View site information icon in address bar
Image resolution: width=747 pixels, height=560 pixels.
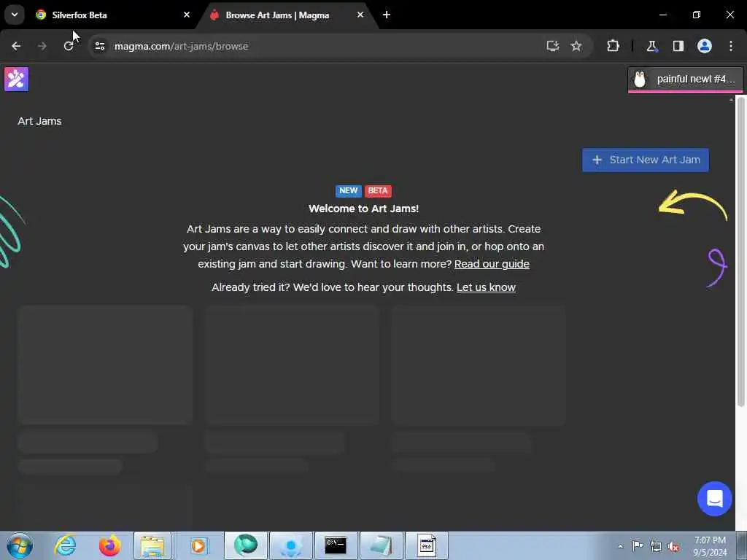(x=99, y=46)
